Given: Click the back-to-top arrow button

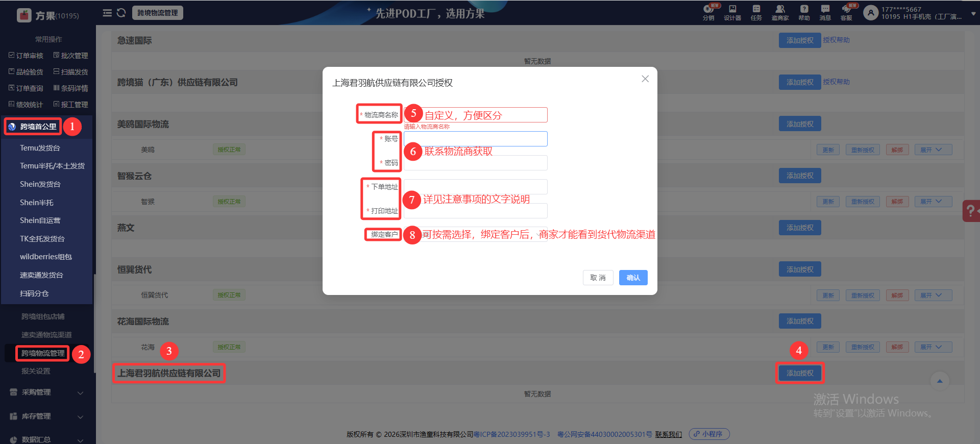Looking at the screenshot, I should point(940,381).
